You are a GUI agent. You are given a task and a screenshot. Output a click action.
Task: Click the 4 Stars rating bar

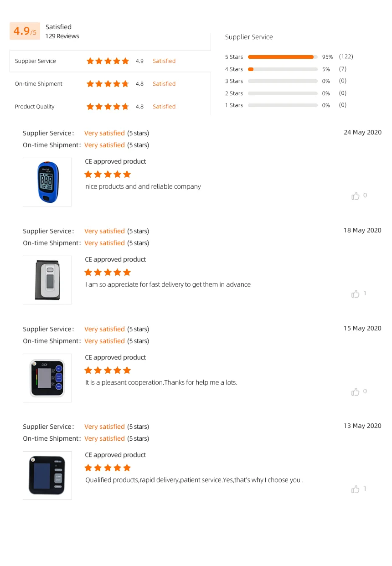[283, 69]
